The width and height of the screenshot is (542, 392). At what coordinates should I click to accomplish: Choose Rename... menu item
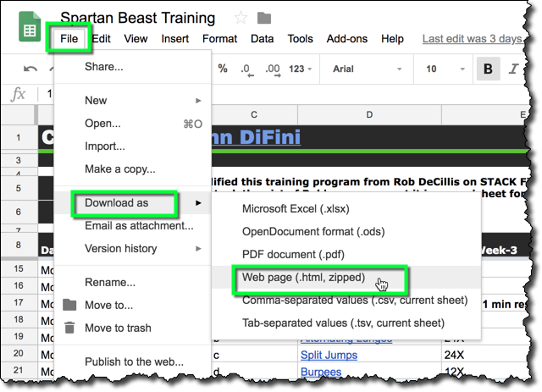[132, 283]
